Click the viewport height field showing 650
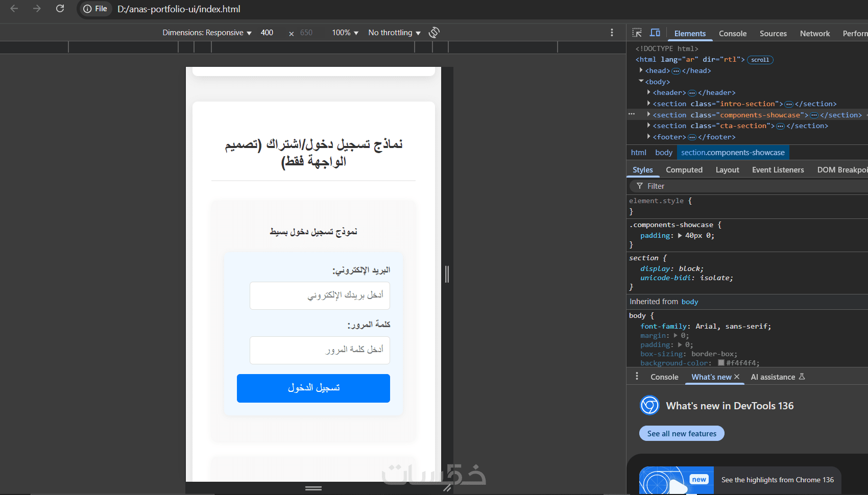 coord(307,33)
